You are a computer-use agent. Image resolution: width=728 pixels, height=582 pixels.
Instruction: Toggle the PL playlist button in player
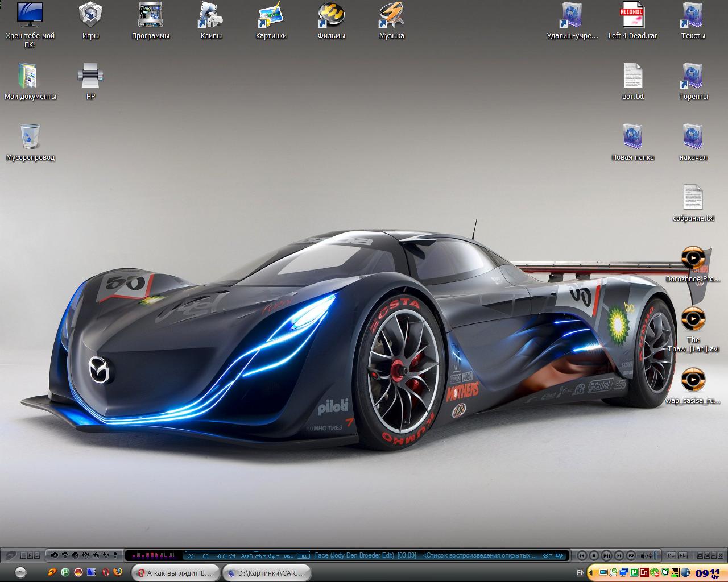(682, 555)
